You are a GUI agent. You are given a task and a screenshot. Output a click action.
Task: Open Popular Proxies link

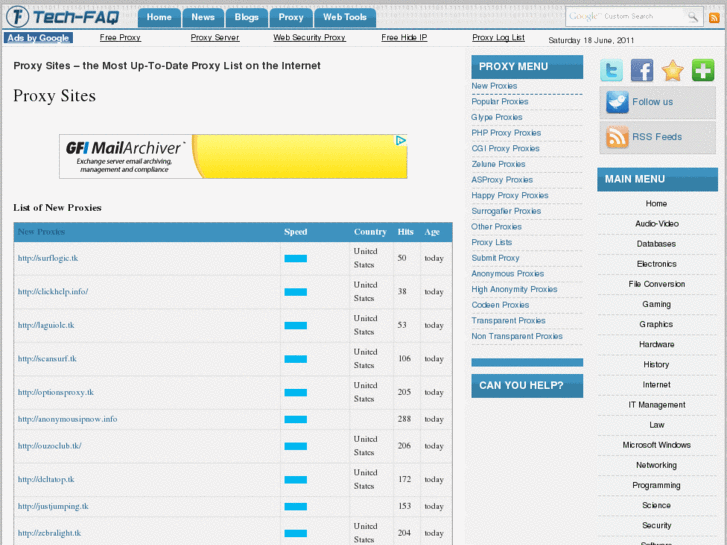[500, 102]
